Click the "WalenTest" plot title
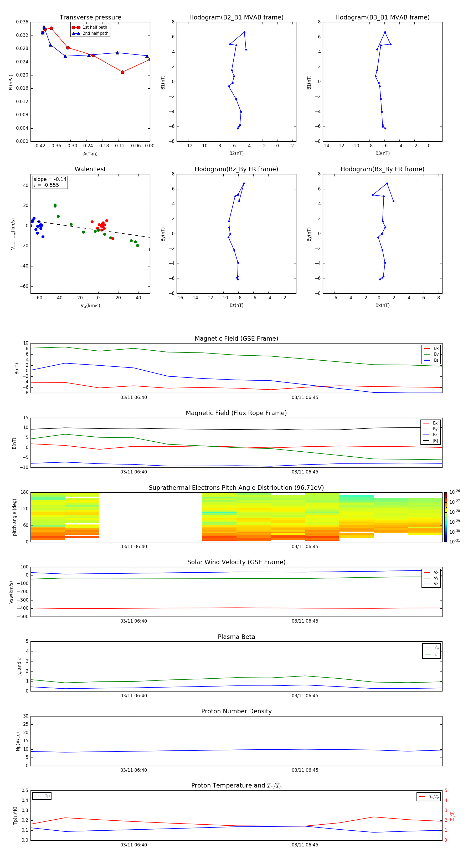Viewport: 473px width, 868px height. coord(90,169)
